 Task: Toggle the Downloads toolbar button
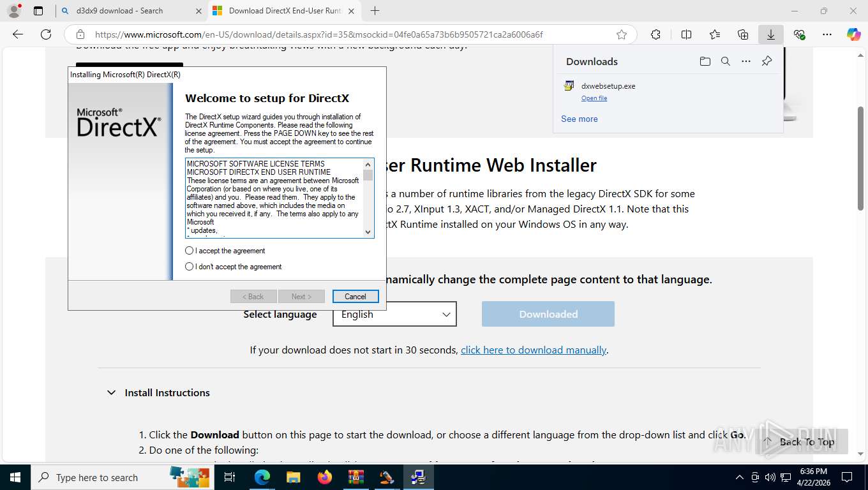click(771, 34)
